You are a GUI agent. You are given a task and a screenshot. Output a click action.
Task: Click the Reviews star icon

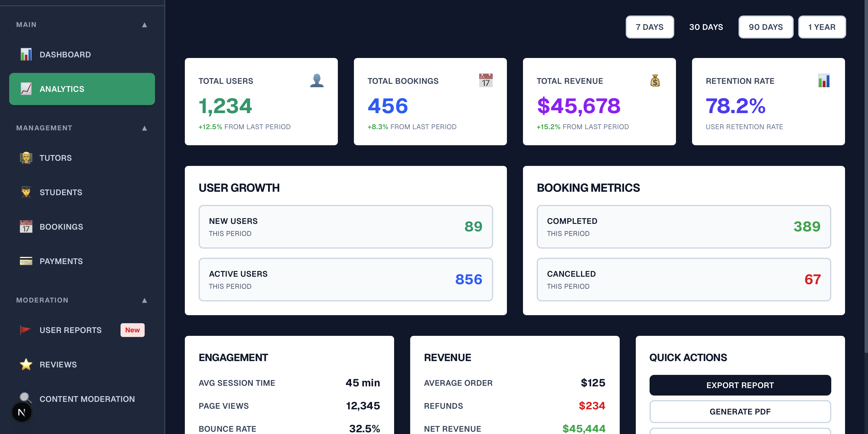coord(26,365)
